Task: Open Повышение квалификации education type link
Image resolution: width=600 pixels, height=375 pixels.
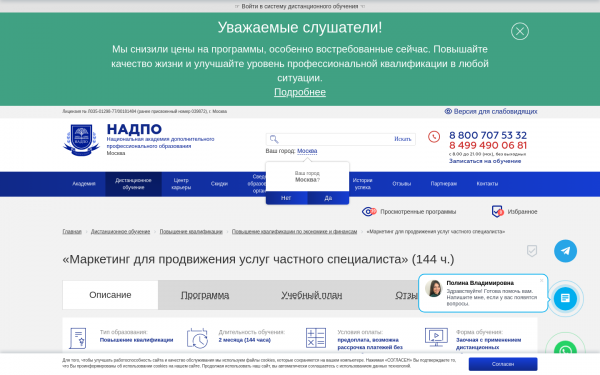Action: point(137,340)
